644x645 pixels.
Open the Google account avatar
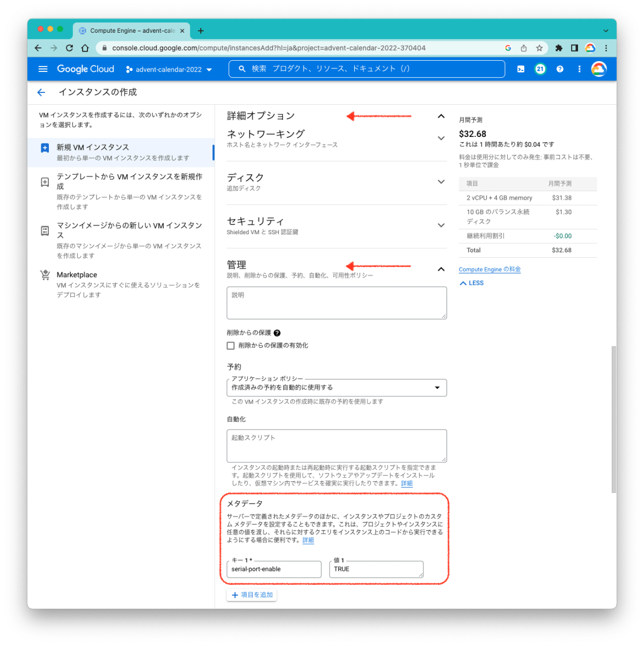pyautogui.click(x=598, y=69)
